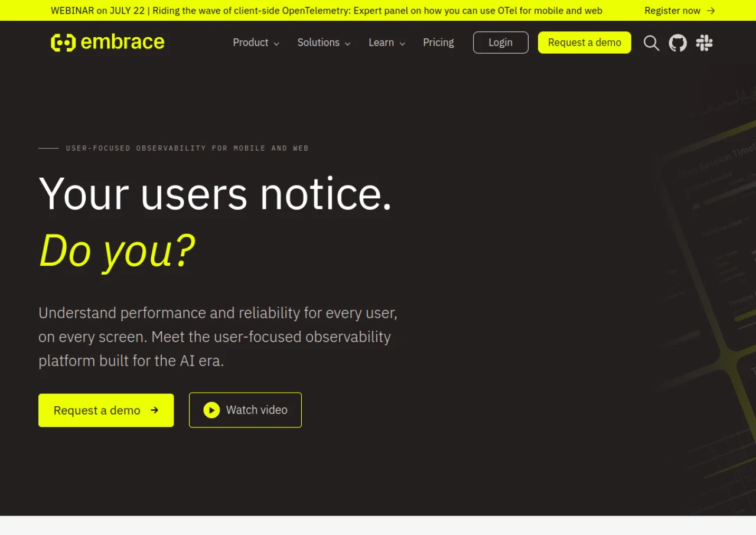The height and width of the screenshot is (535, 756).
Task: Open the Slack community icon
Action: (x=704, y=43)
